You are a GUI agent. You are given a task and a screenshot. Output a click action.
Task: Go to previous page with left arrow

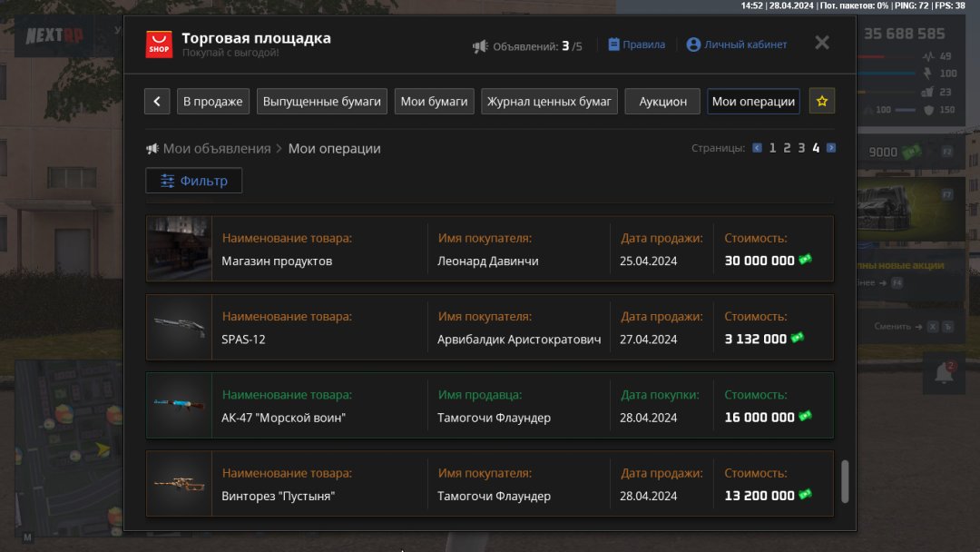pos(757,148)
